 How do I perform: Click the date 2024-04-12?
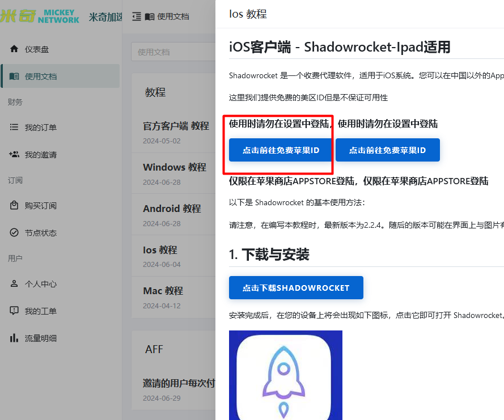tap(162, 306)
